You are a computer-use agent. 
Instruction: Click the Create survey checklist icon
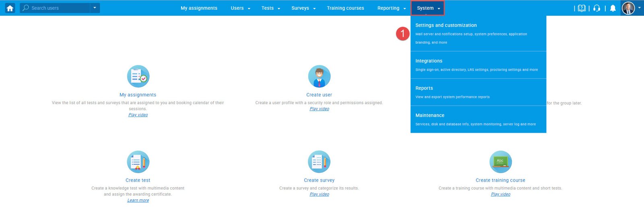319,162
